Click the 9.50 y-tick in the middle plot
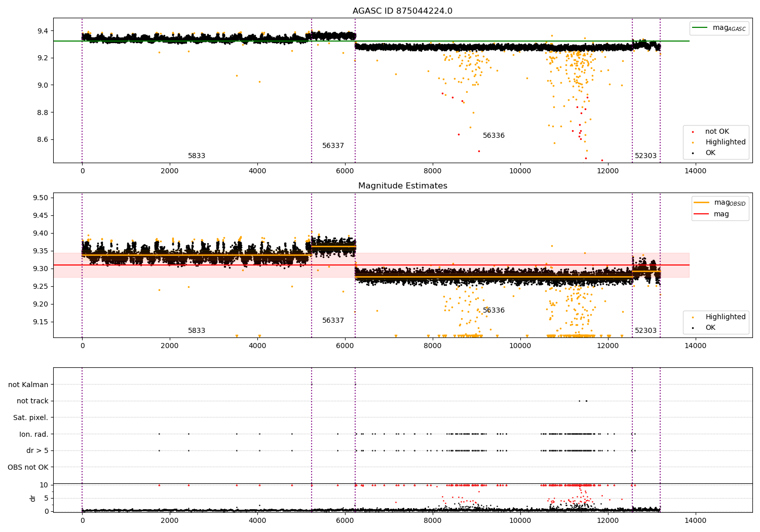The height and width of the screenshot is (532, 760). (41, 198)
